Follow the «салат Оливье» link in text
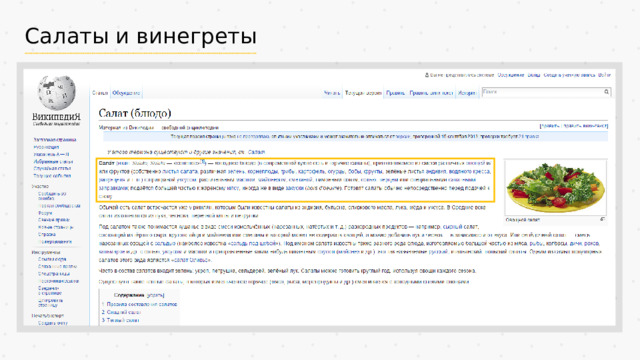 191,260
